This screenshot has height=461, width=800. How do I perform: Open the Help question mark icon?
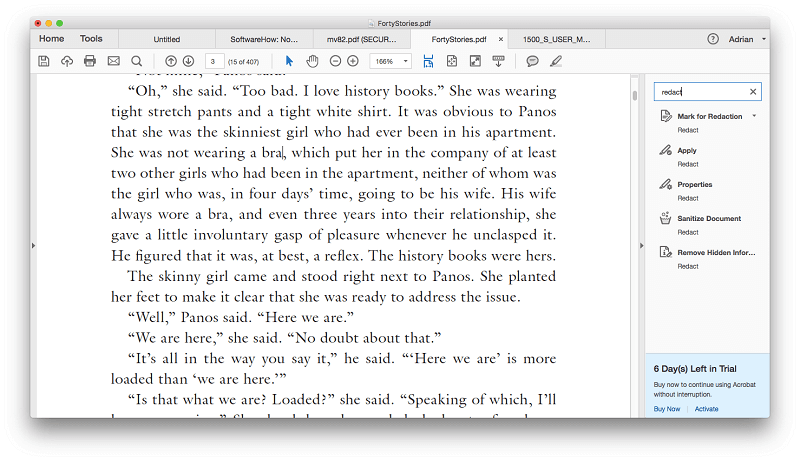coord(713,39)
